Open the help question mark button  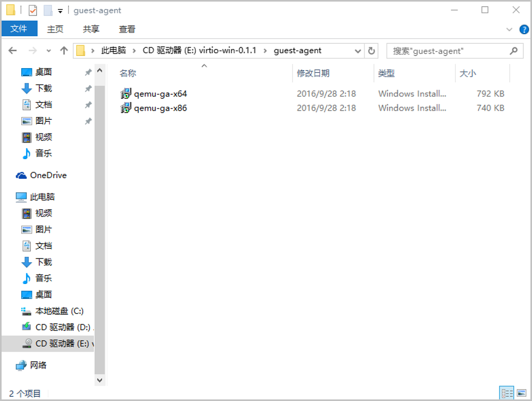524,29
